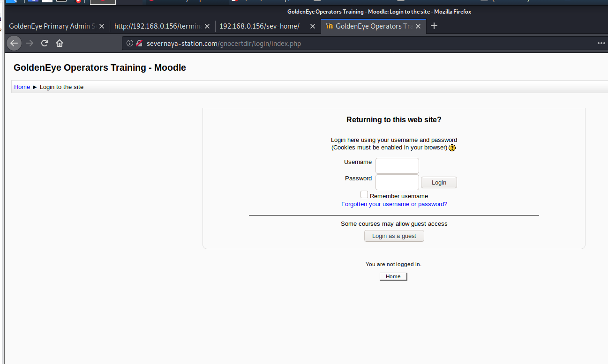The width and height of the screenshot is (608, 364).
Task: Click 'Some courses may allow guest access' text
Action: (x=394, y=224)
